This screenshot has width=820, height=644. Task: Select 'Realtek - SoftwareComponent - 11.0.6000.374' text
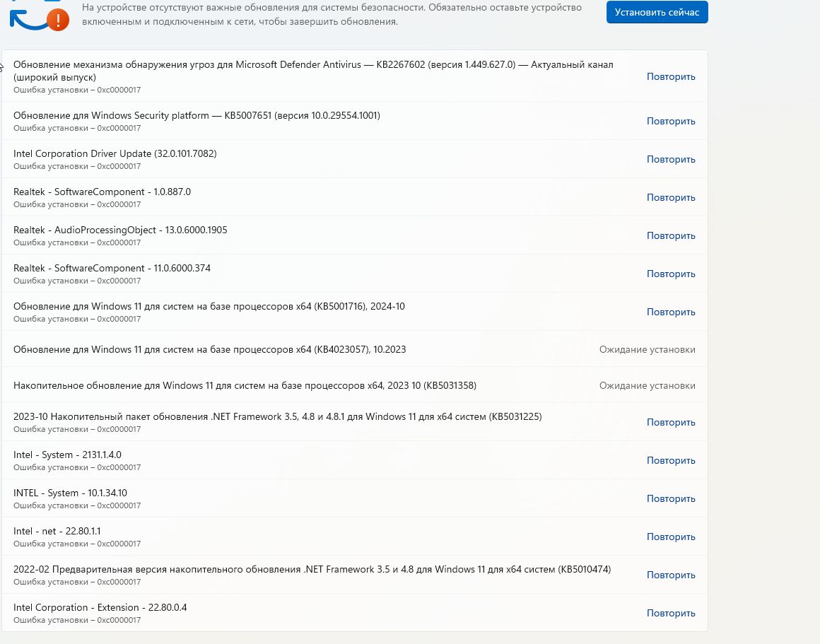(112, 268)
